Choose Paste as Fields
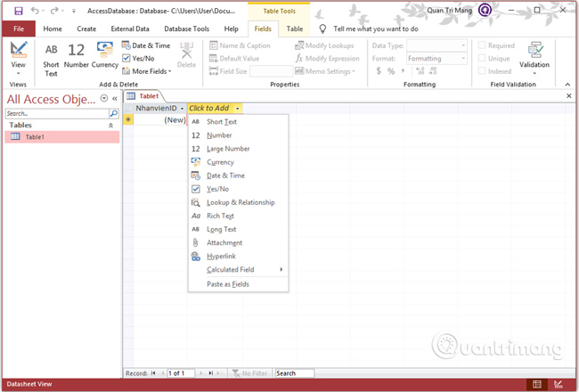The image size is (579, 392). 238,284
